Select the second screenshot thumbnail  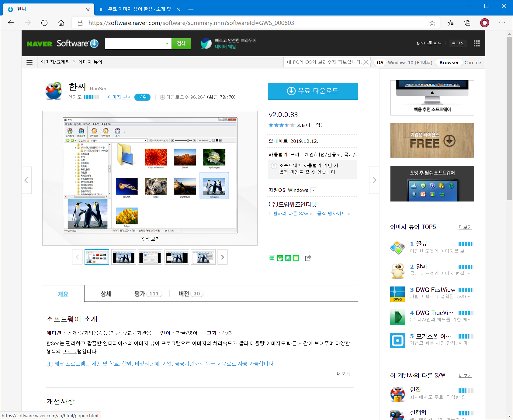point(123,257)
